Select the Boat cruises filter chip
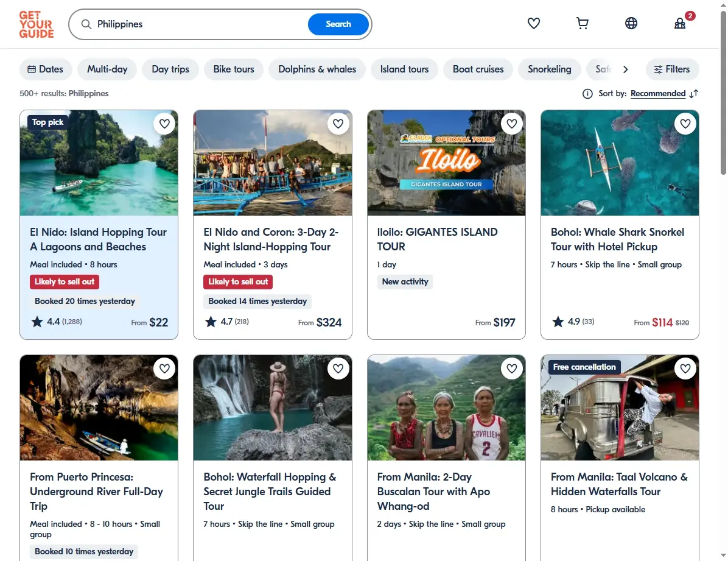The image size is (728, 561). click(478, 69)
